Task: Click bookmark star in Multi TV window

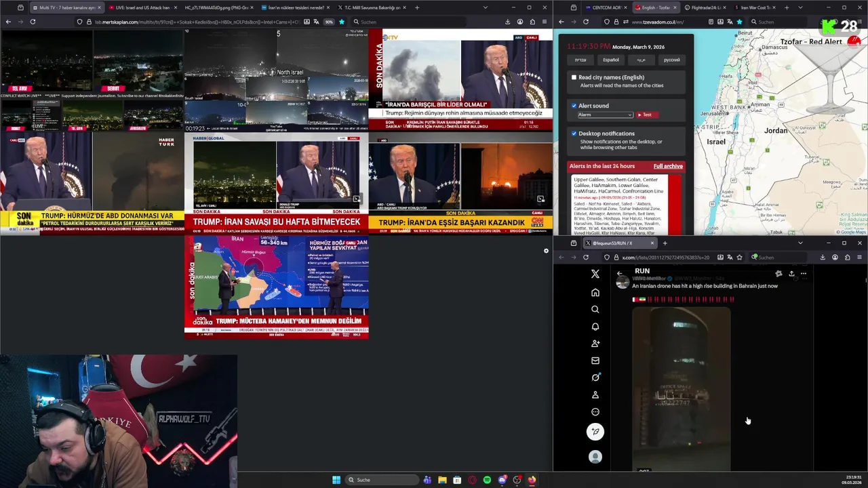Action: [341, 22]
